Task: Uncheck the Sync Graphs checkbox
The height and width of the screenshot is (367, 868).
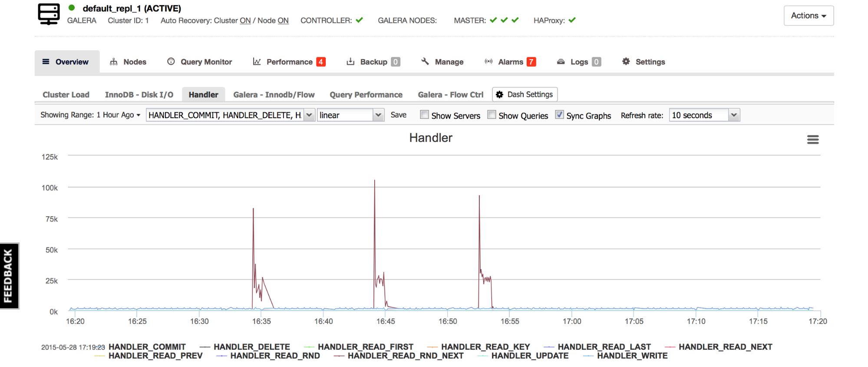Action: pos(559,115)
